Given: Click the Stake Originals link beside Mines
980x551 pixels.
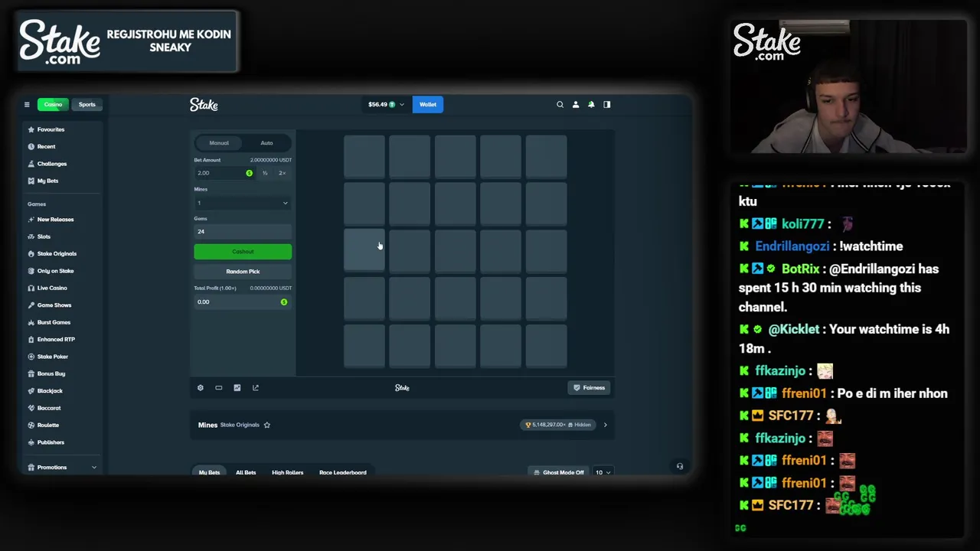Looking at the screenshot, I should tap(240, 425).
